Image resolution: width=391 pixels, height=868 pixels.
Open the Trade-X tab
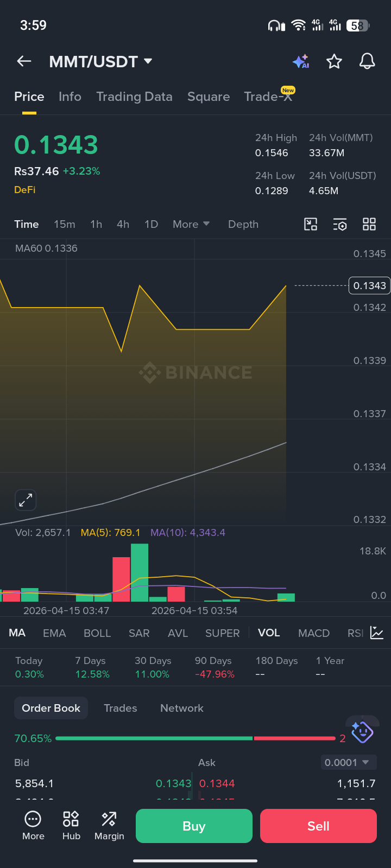(268, 97)
